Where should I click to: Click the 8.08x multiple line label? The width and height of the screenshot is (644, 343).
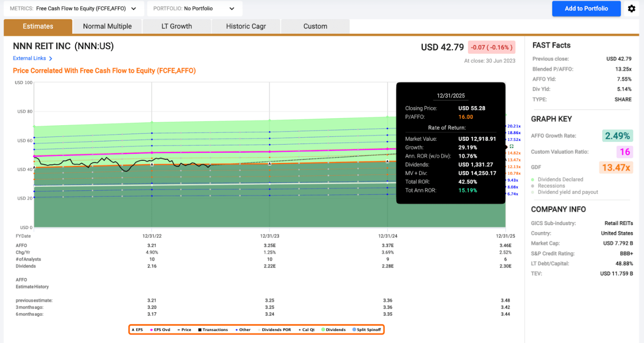(x=513, y=187)
